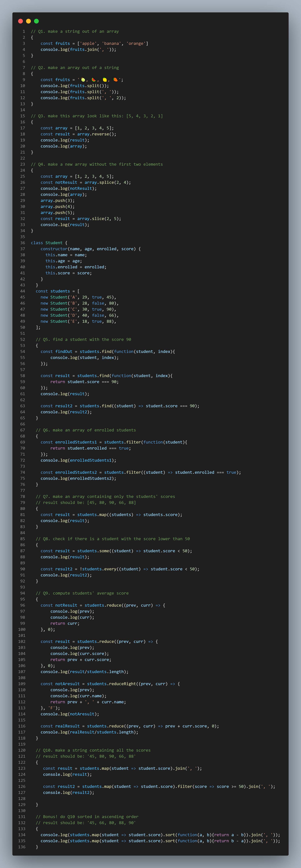Click the line 'console.log(enrolledStudents1);'
This screenshot has width=301, height=868.
pyautogui.click(x=79, y=461)
